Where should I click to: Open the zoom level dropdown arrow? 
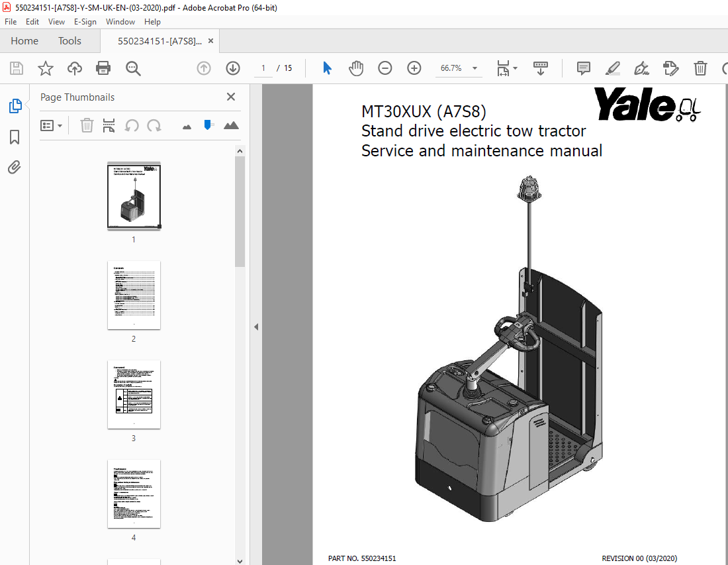pyautogui.click(x=475, y=68)
